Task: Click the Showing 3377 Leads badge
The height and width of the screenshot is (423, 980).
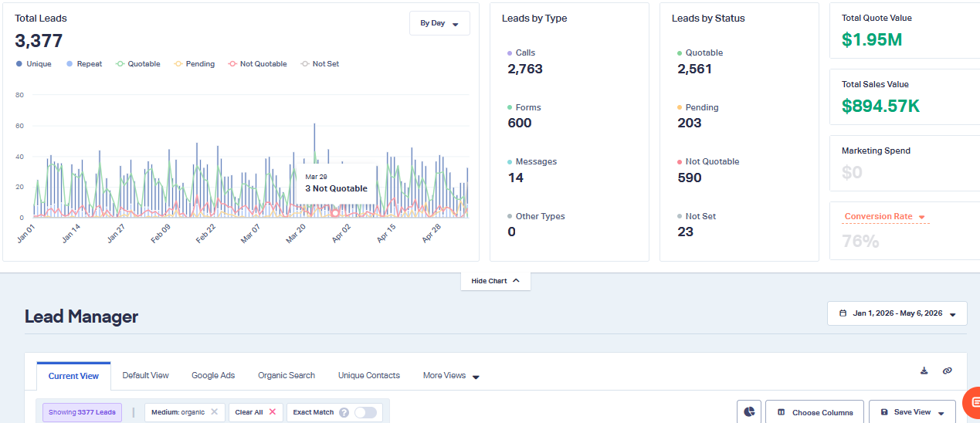Action: click(x=82, y=412)
